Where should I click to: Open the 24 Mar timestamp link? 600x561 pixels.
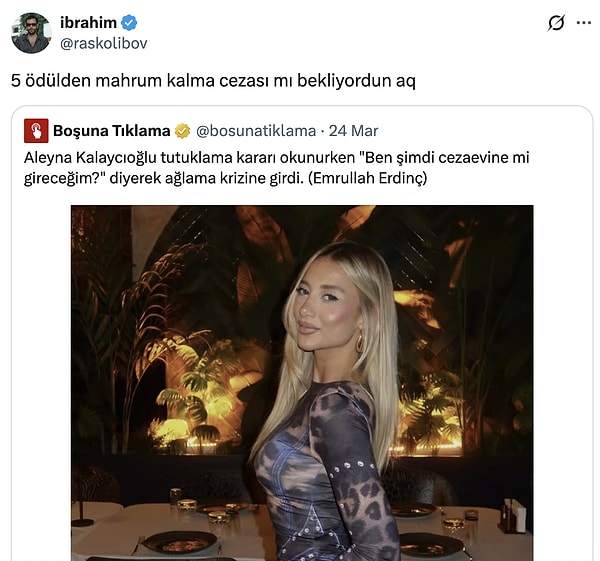(353, 131)
